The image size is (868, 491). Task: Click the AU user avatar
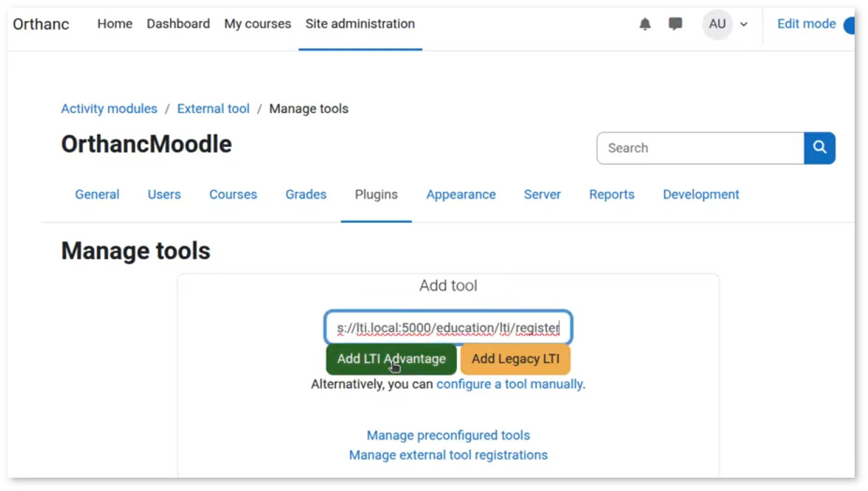click(717, 25)
